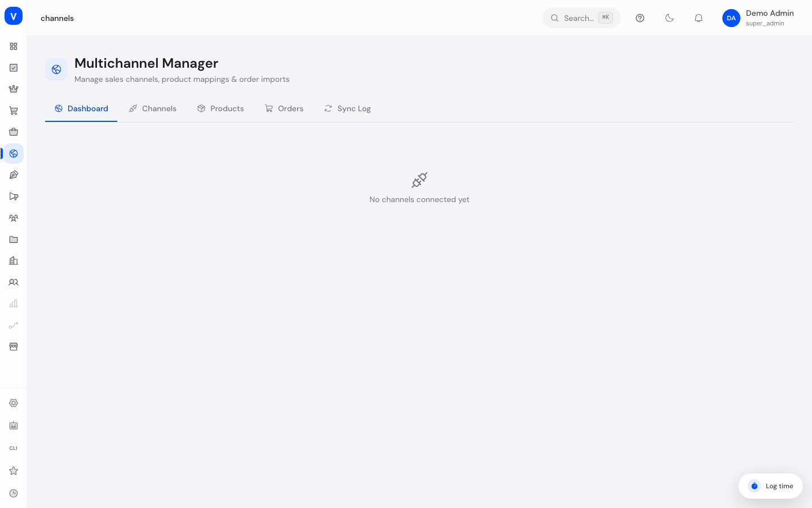Click the Log time button
The image size is (812, 508).
tap(770, 486)
